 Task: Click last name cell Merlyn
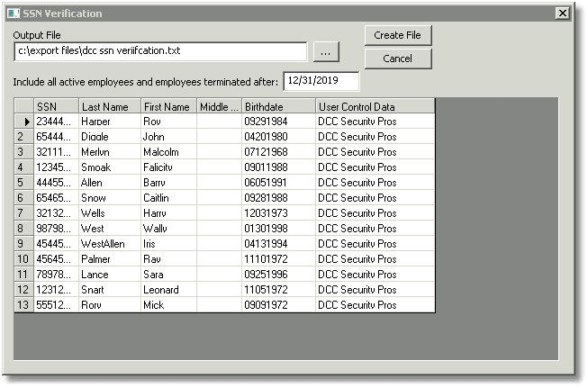[x=110, y=152]
